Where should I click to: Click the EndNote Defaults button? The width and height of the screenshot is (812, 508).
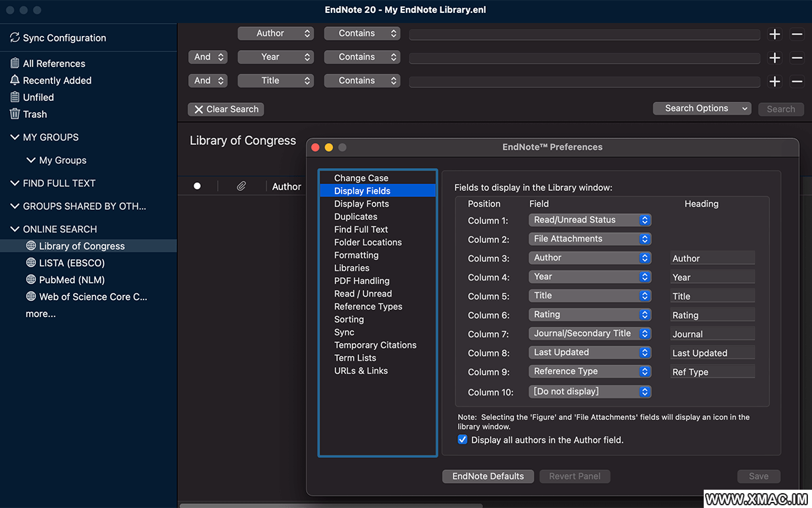[488, 476]
